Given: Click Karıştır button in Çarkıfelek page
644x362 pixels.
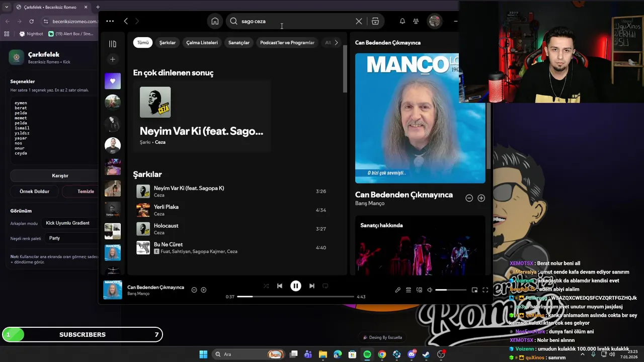Looking at the screenshot, I should (x=54, y=175).
